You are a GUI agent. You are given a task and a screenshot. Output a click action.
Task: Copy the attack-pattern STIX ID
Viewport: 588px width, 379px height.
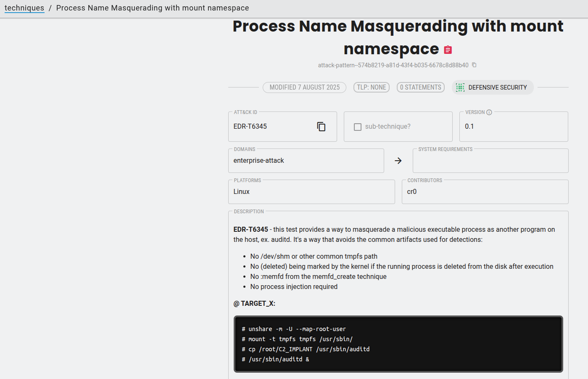[x=474, y=65]
